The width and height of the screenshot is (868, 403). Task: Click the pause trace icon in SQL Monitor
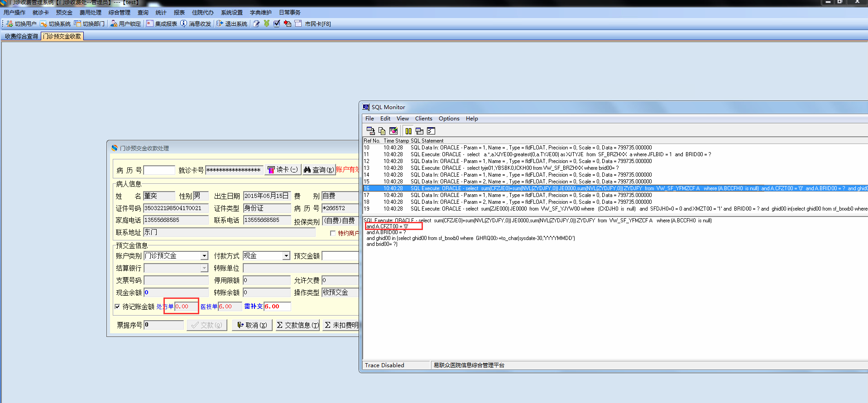click(x=408, y=131)
